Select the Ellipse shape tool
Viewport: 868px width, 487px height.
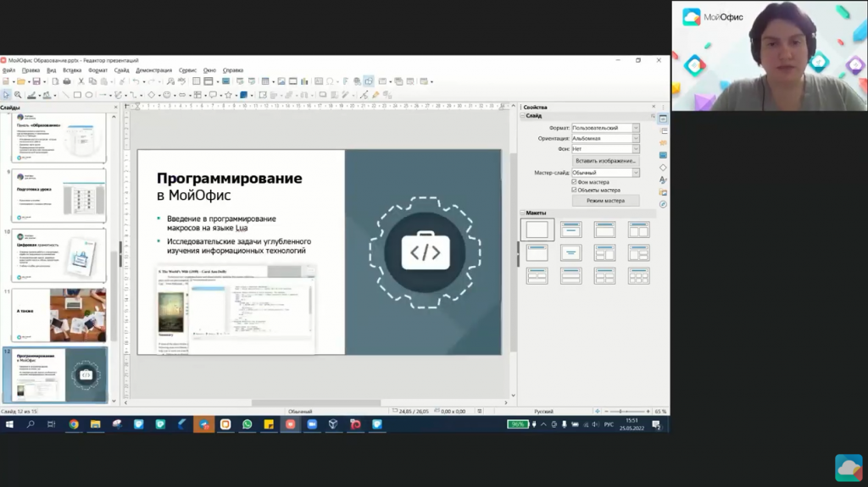coord(88,95)
